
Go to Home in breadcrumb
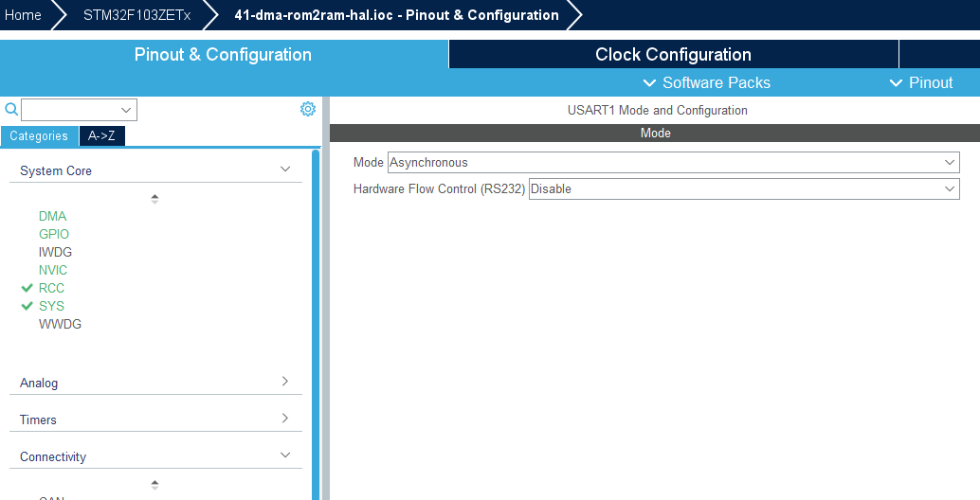[23, 15]
